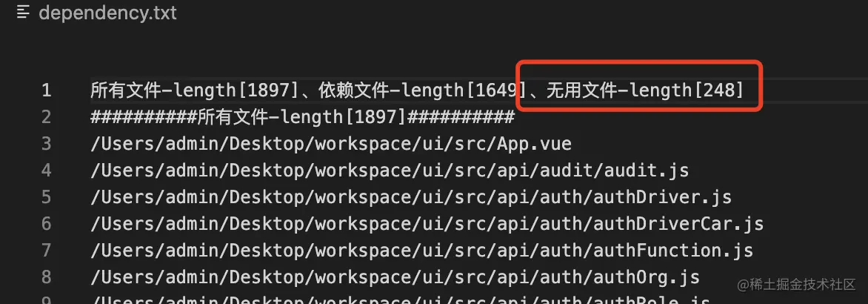Click line number 2 in the gutter
Image resolution: width=868 pixels, height=304 pixels.
[46, 117]
